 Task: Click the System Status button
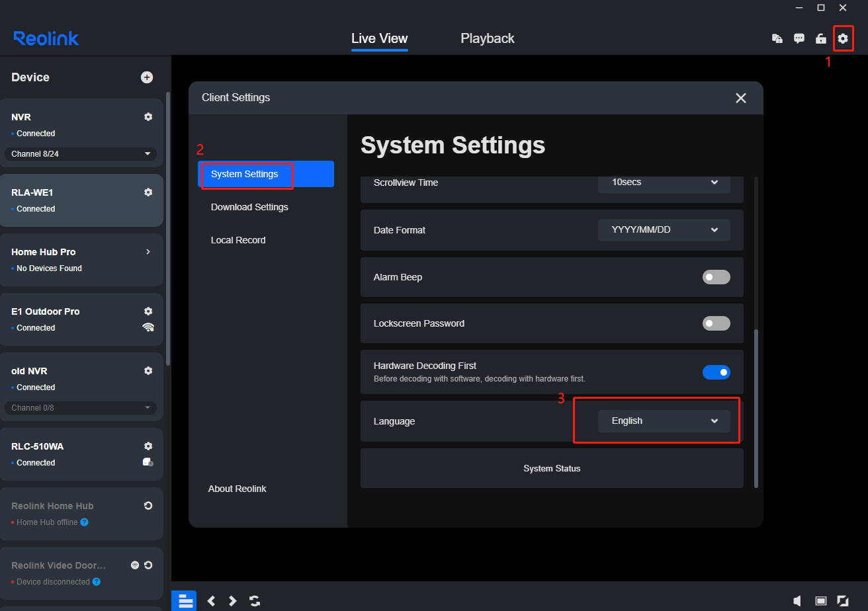[x=552, y=468]
